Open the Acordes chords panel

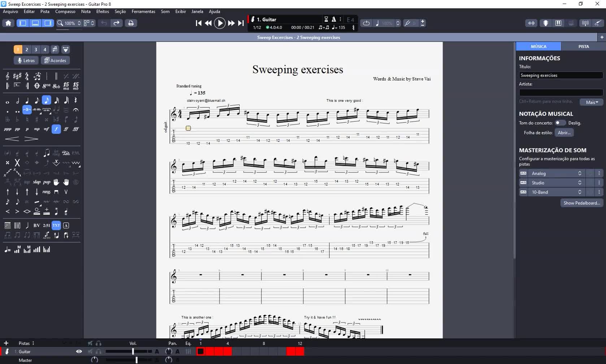click(55, 60)
